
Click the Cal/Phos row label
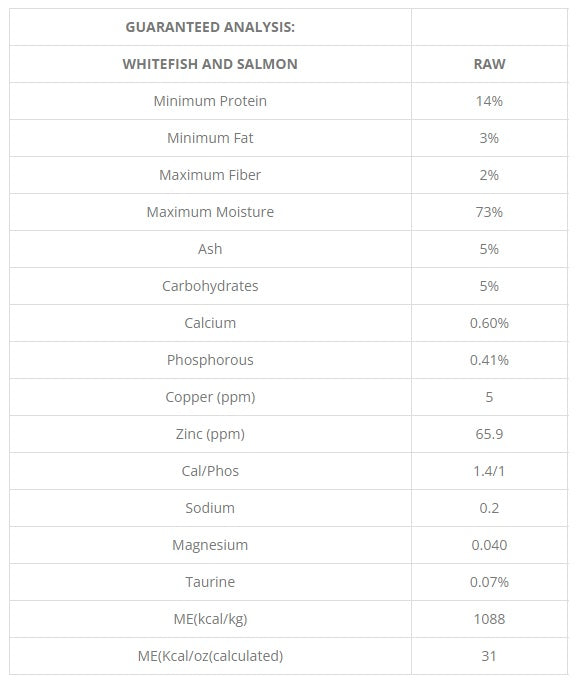(x=210, y=471)
